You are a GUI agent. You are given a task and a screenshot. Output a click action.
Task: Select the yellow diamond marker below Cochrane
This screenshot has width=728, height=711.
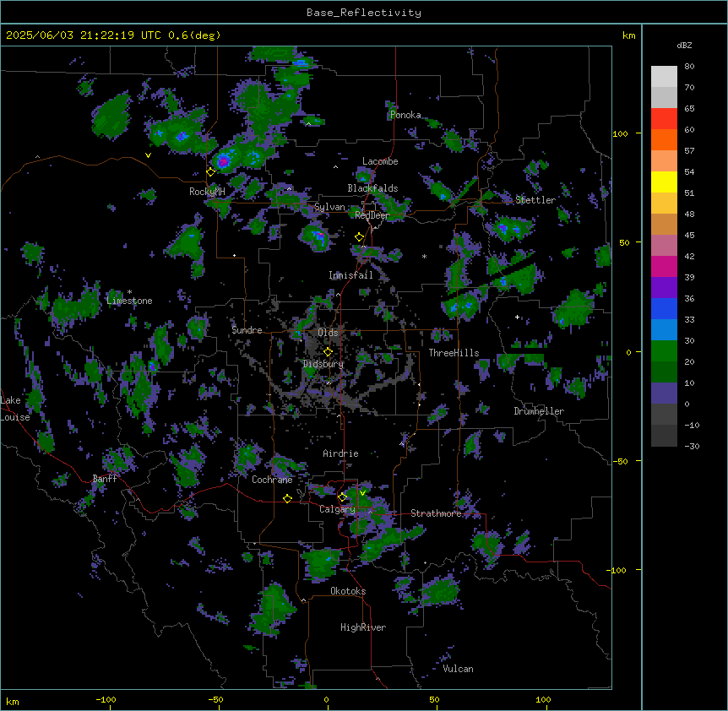click(x=287, y=498)
